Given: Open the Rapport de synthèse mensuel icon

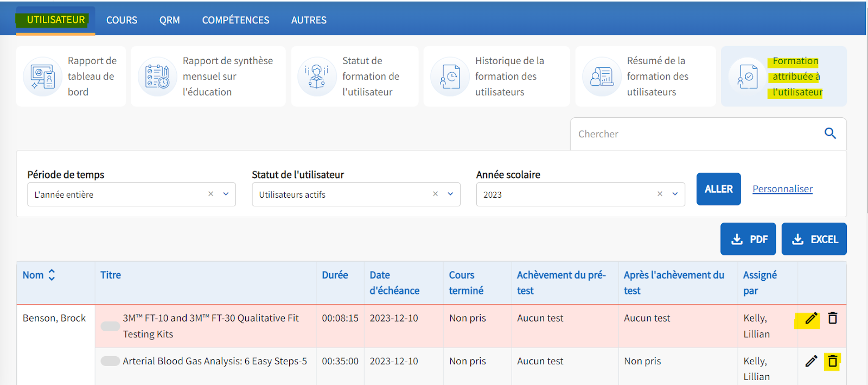Looking at the screenshot, I should tap(157, 77).
